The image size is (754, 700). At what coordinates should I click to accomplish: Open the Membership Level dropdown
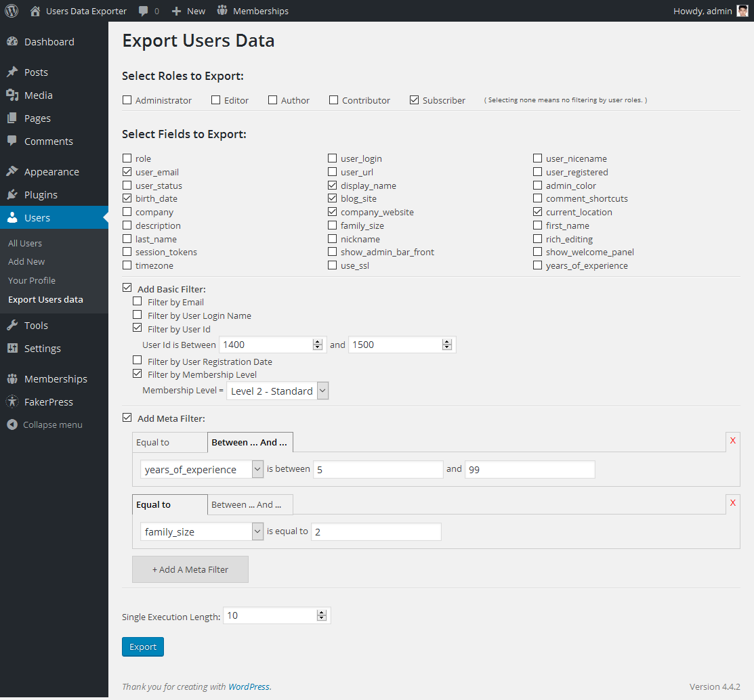pyautogui.click(x=277, y=391)
